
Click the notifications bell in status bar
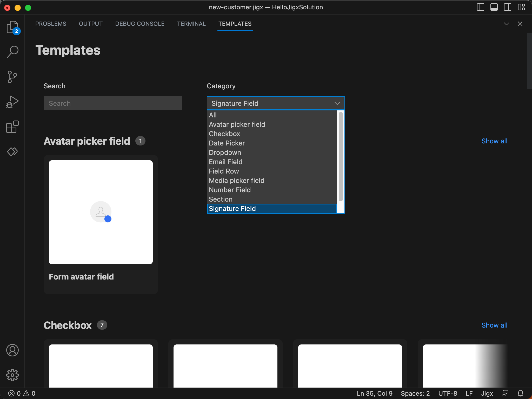point(521,393)
